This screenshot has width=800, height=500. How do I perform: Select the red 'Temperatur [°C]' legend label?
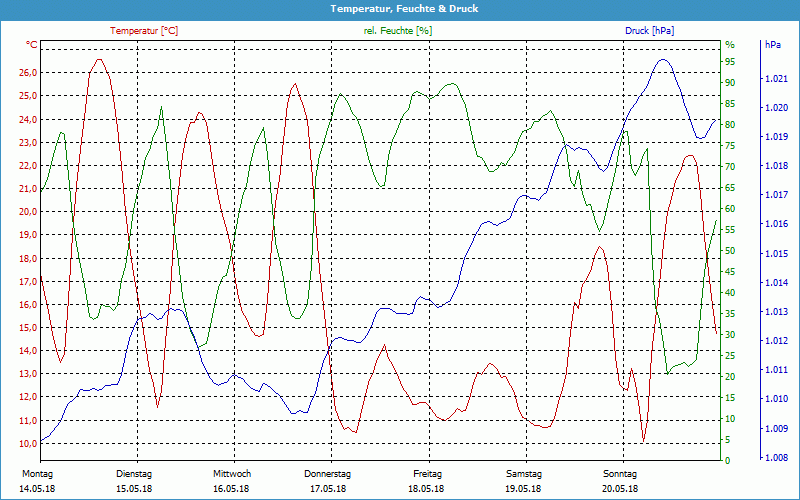[144, 31]
